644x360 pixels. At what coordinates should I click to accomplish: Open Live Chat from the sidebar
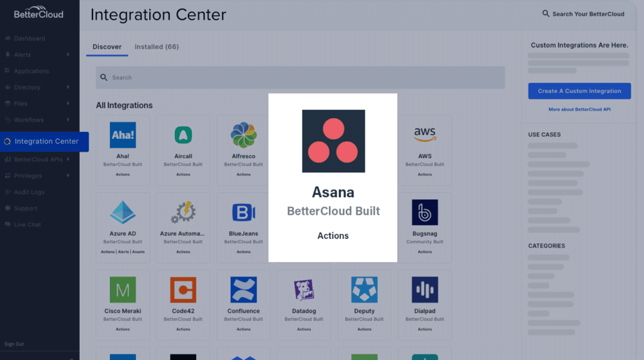pos(28,224)
